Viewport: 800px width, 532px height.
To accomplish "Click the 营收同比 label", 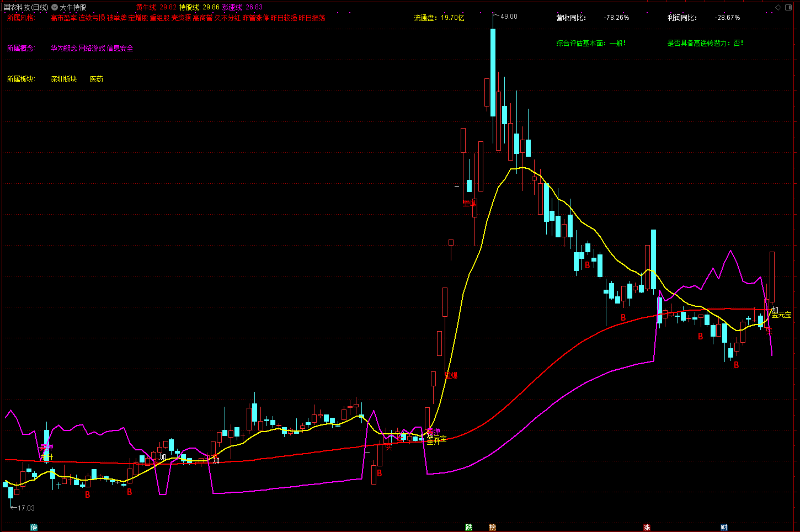I will coord(571,18).
